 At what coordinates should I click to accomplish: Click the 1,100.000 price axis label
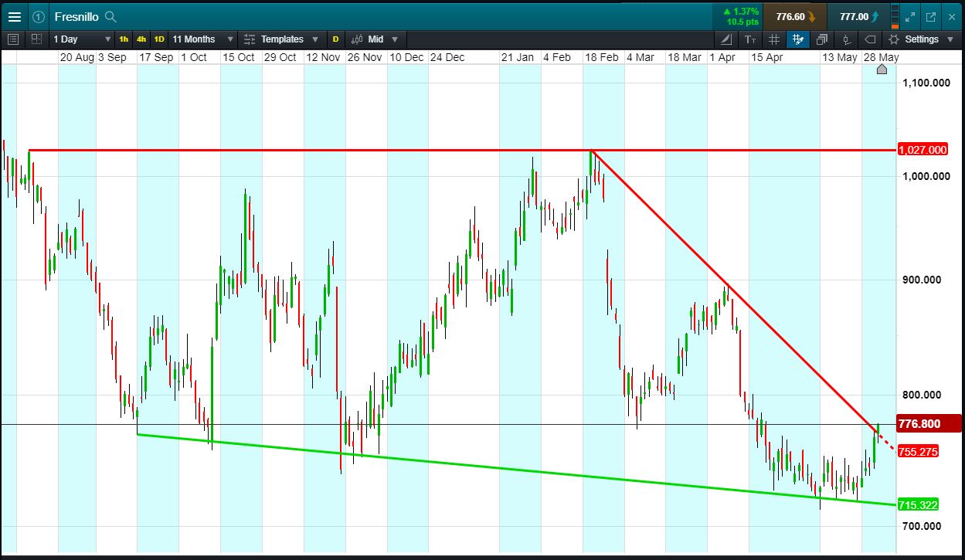[x=926, y=82]
